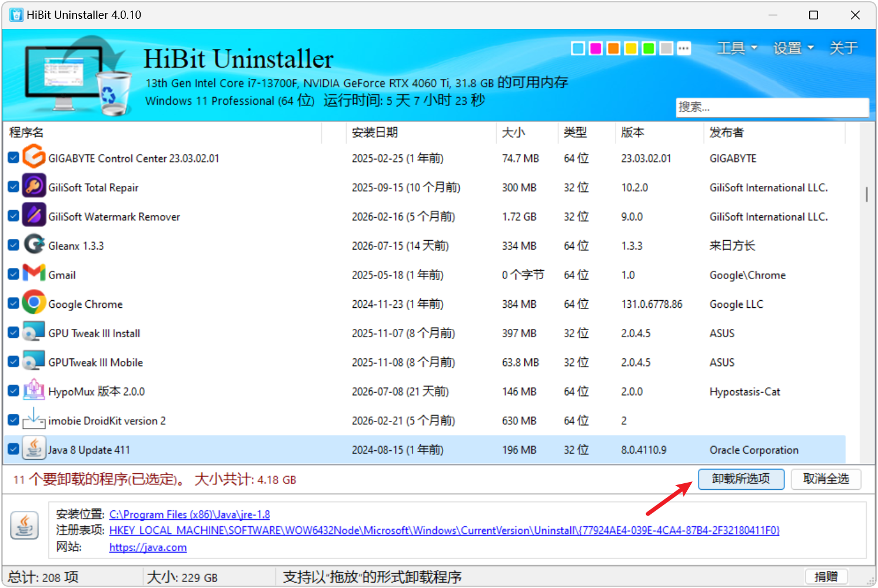
Task: Open the 设置 dropdown menu
Action: coord(793,48)
